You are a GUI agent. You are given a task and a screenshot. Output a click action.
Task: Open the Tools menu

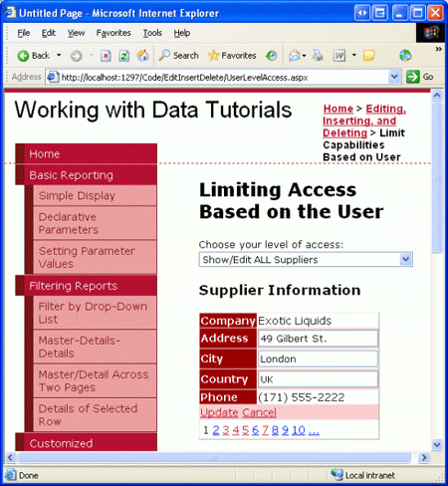point(152,33)
